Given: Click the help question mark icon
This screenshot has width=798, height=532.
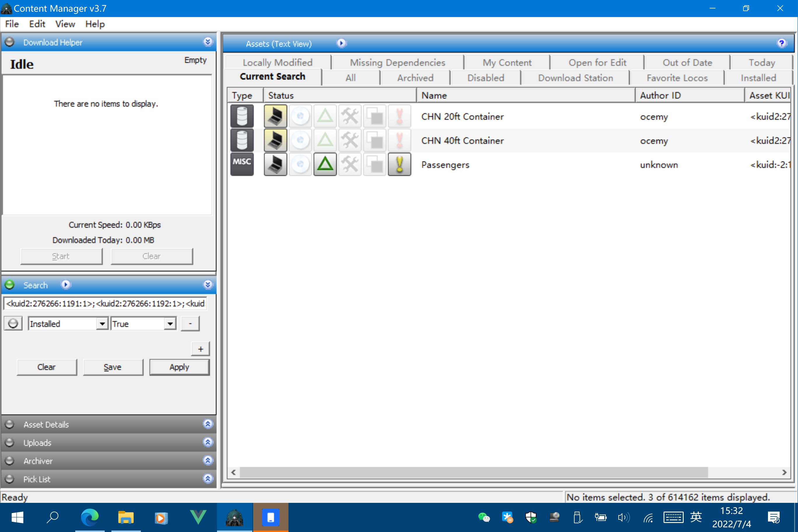Looking at the screenshot, I should (781, 43).
